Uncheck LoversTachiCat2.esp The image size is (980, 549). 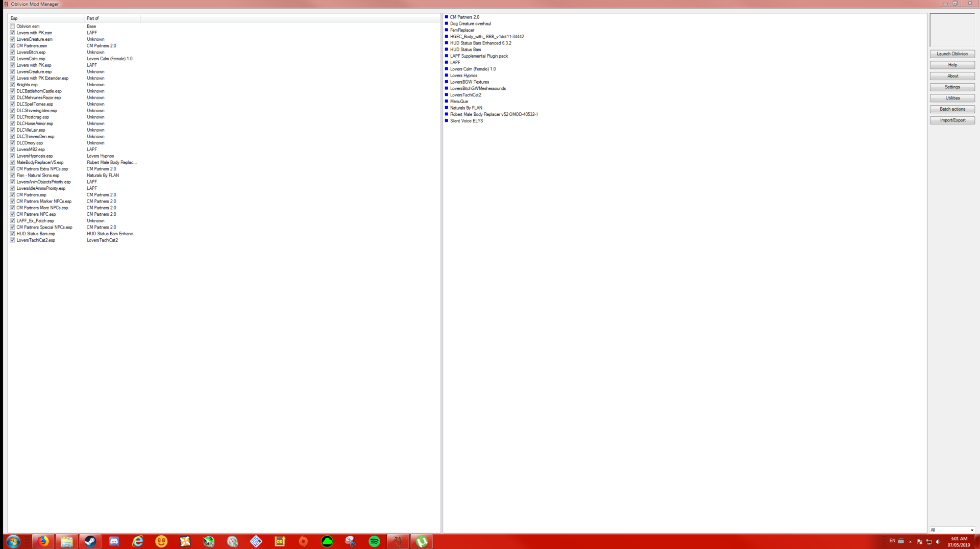12,240
